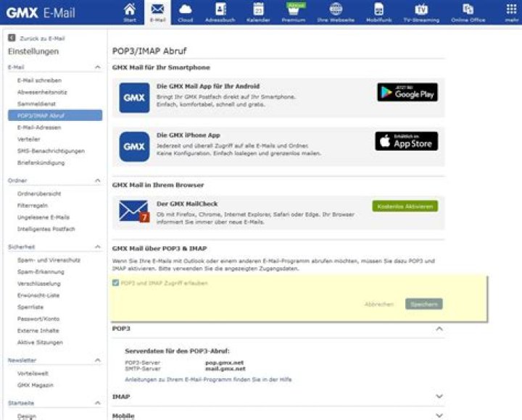Open Spam- und Virenschutz settings
Screen dimensions: 522x420
coord(49,260)
